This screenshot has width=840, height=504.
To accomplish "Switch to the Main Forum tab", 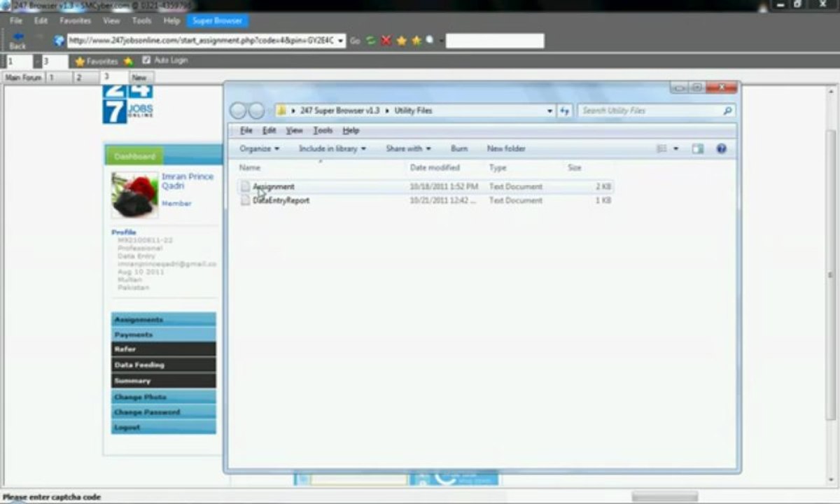I will click(x=23, y=78).
